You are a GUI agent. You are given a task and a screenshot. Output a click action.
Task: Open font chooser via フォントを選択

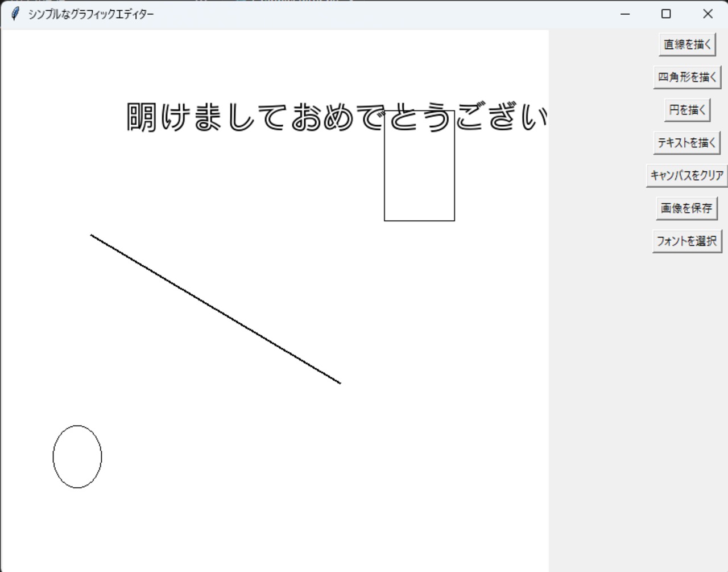click(x=687, y=241)
